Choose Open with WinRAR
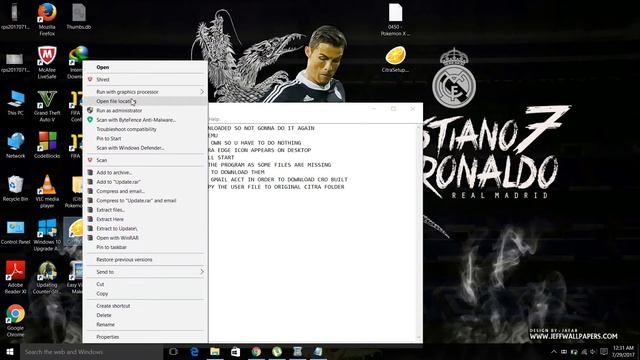 coord(145,238)
